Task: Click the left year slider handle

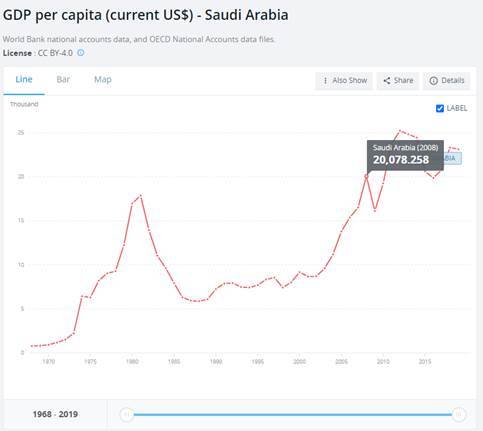Action: [x=127, y=415]
